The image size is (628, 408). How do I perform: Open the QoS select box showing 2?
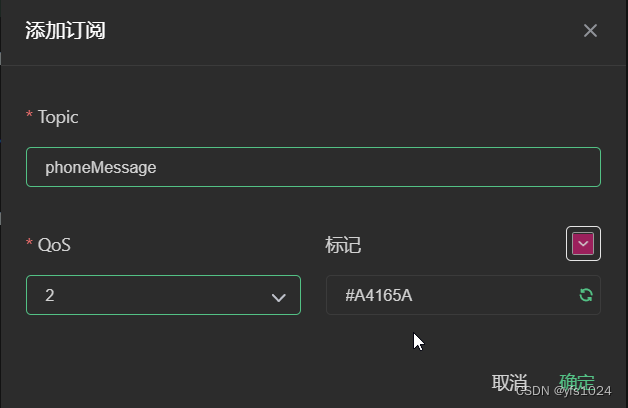pos(163,295)
